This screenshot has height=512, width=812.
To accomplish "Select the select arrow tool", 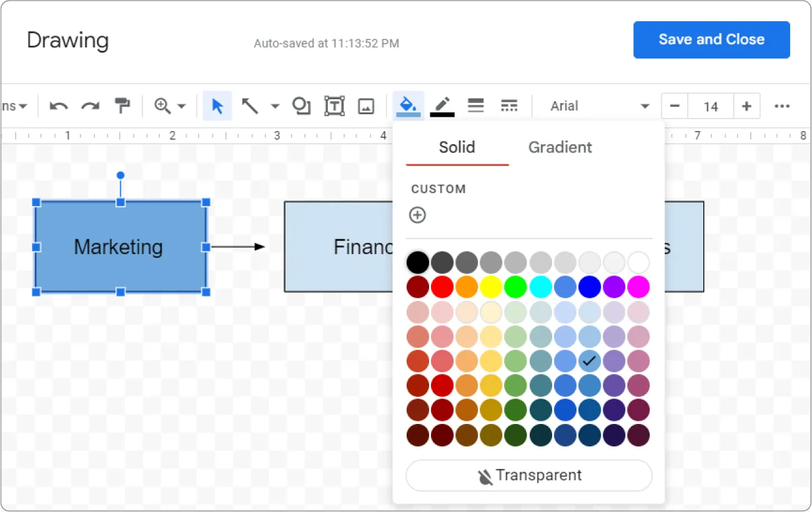I will click(217, 106).
